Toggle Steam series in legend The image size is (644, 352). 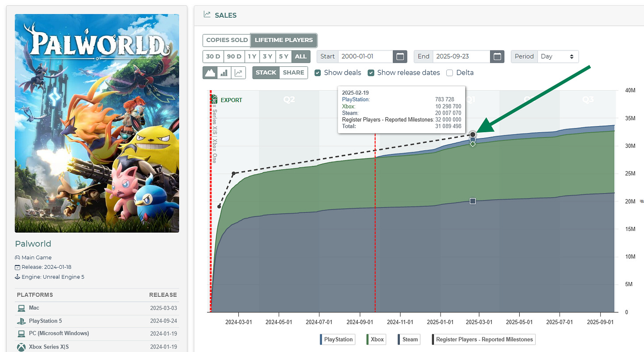408,339
